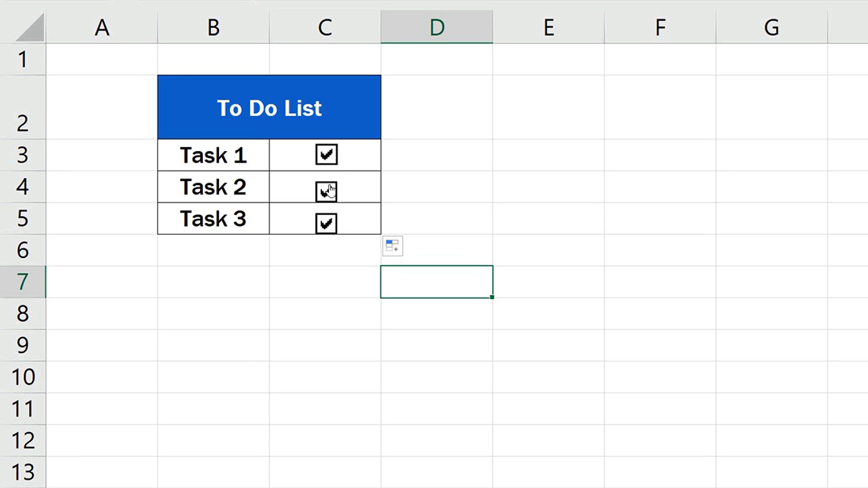Screen dimensions: 868x488
Task: Click the active cell D7
Action: click(x=437, y=282)
